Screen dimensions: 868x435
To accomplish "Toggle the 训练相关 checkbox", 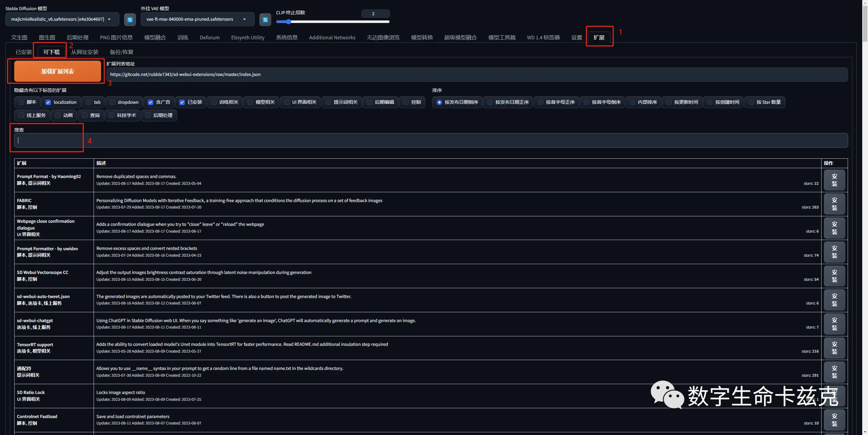I will coord(214,102).
